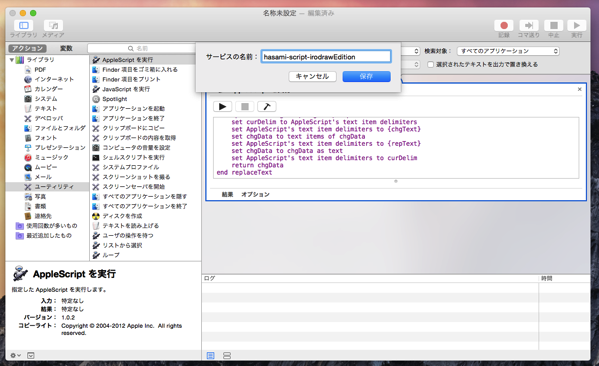Click the Stop toolbar button
The image size is (599, 366).
pyautogui.click(x=554, y=26)
